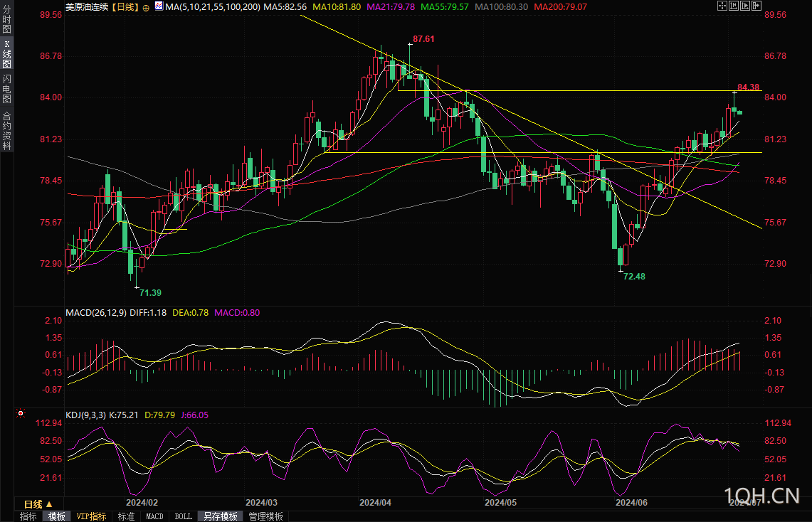Click the 美原油连续 contract title
This screenshot has width=812, height=522.
tap(87, 6)
